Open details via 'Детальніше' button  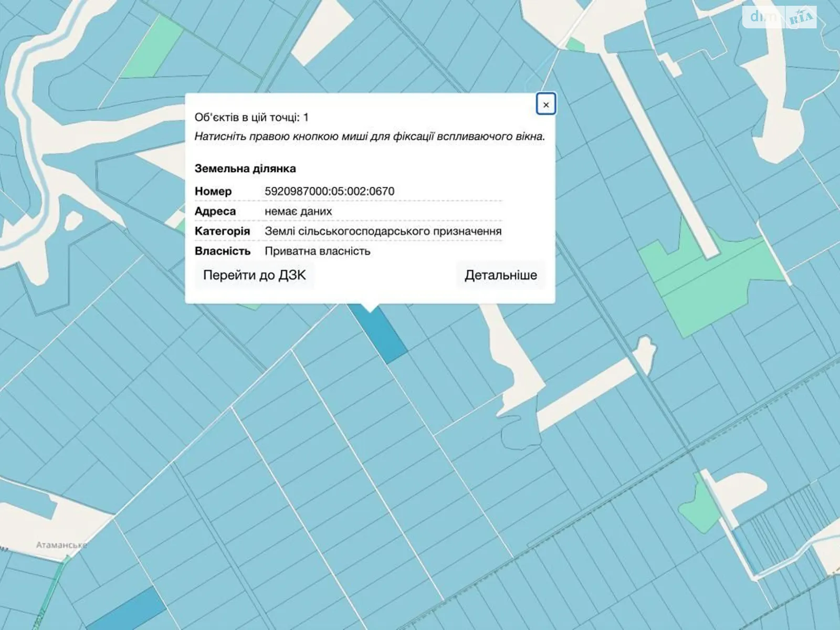[x=500, y=275]
